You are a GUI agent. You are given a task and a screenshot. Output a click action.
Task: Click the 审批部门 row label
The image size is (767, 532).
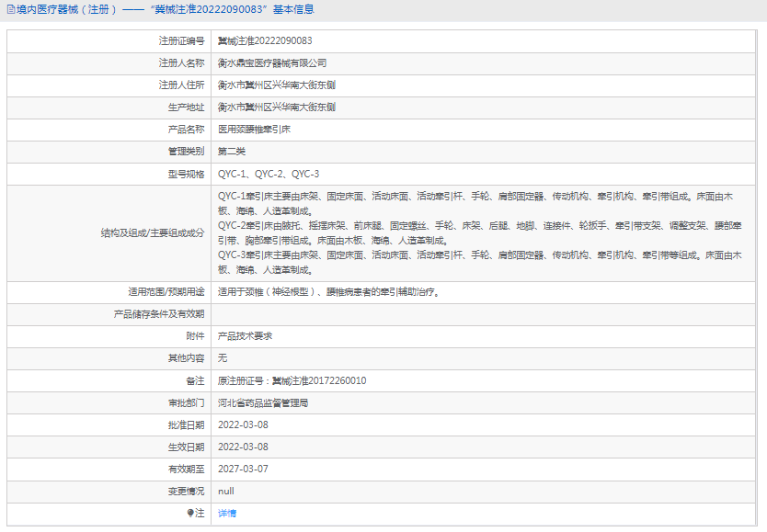pos(186,403)
